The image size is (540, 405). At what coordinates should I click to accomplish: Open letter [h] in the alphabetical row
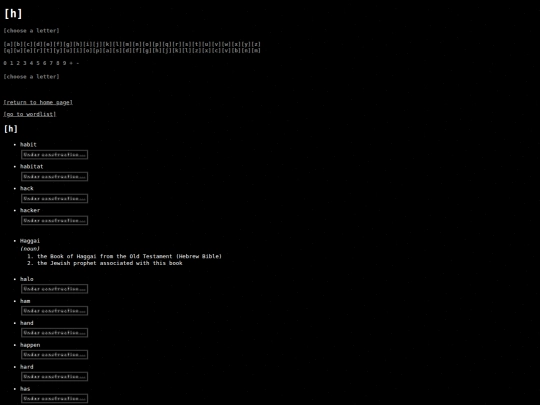(77, 44)
